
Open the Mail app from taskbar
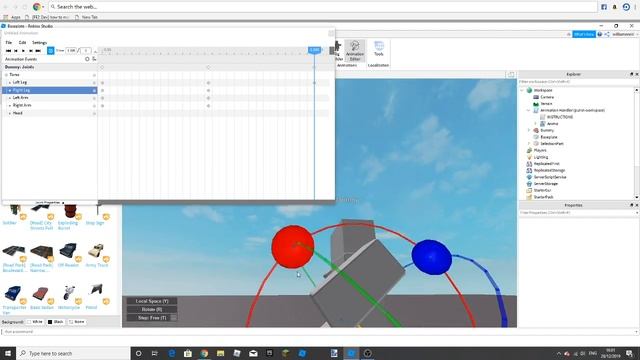[x=253, y=353]
